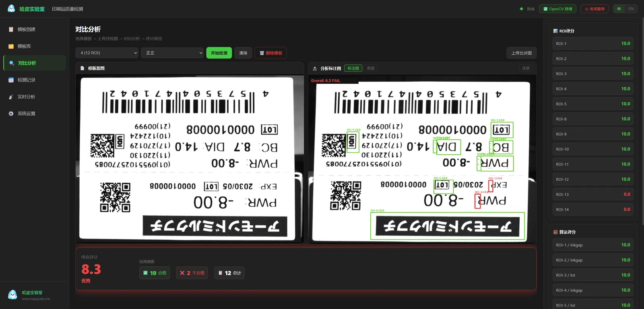The width and height of the screenshot is (644, 309).
Task: Click the 系统设置 gear icon
Action: pyautogui.click(x=11, y=114)
